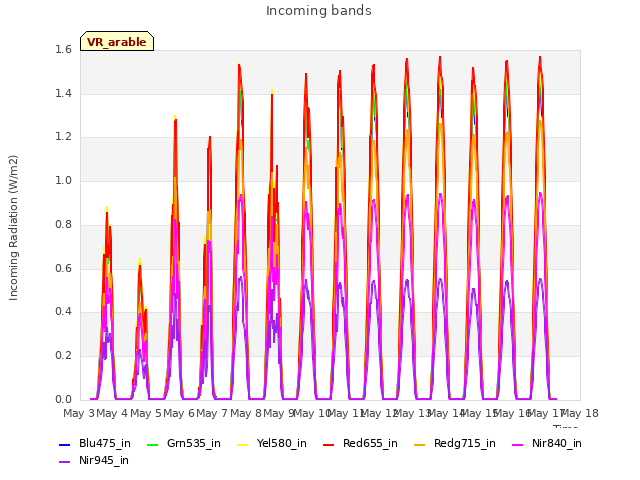The width and height of the screenshot is (640, 480).
Task: Toggle the Red655_in legend entry
Action: pos(360,443)
